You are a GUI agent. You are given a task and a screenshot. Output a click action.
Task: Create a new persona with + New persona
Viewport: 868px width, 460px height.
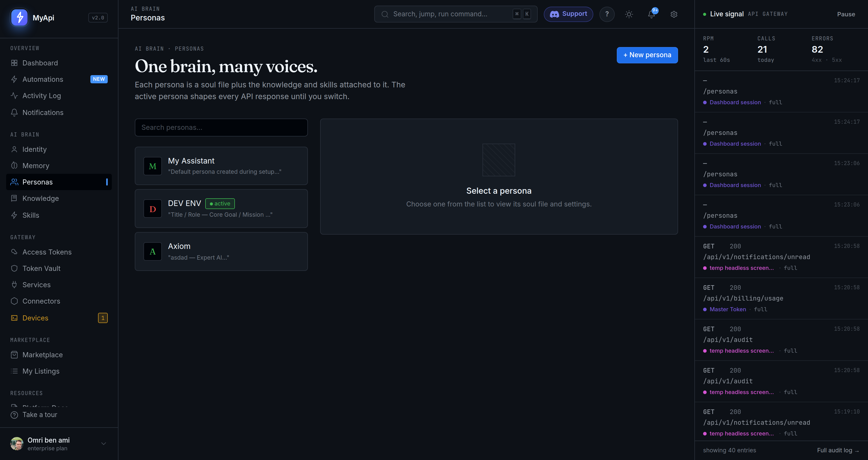647,55
